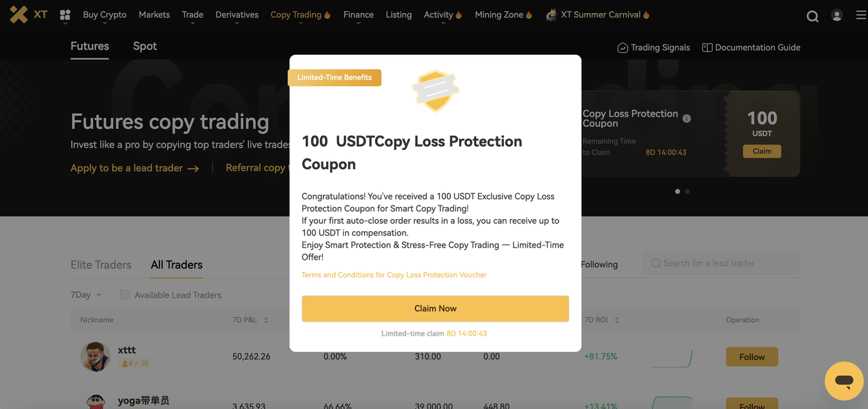This screenshot has width=868, height=409.
Task: Open Terms and Conditions voucher link
Action: 394,275
